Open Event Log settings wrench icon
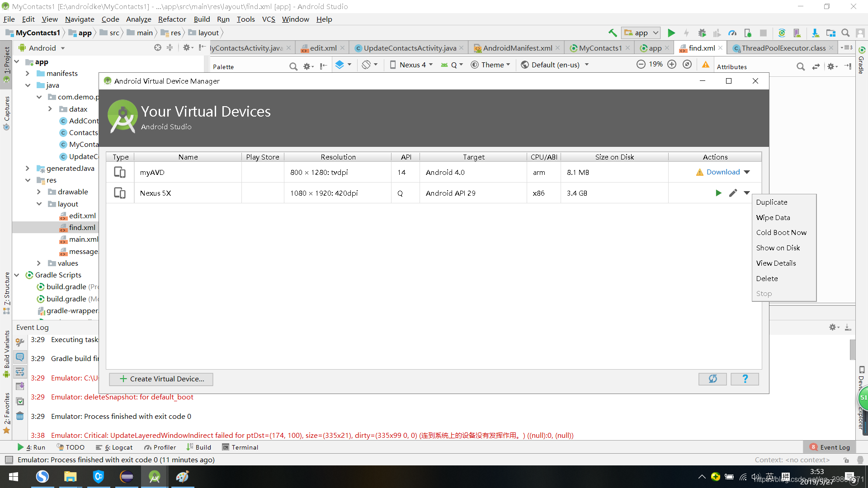Image resolution: width=868 pixels, height=488 pixels. (20, 342)
